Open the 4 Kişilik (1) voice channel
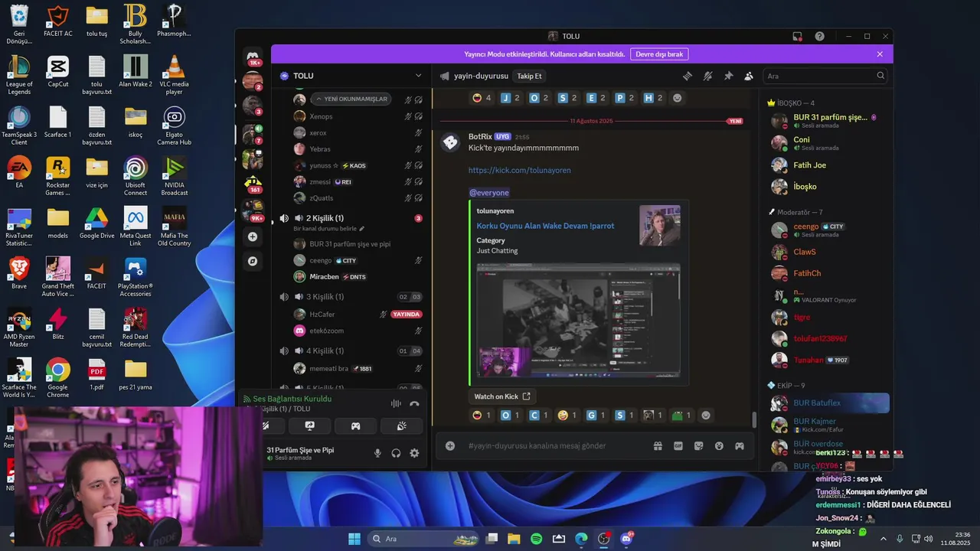Viewport: 980px width, 551px height. click(325, 351)
